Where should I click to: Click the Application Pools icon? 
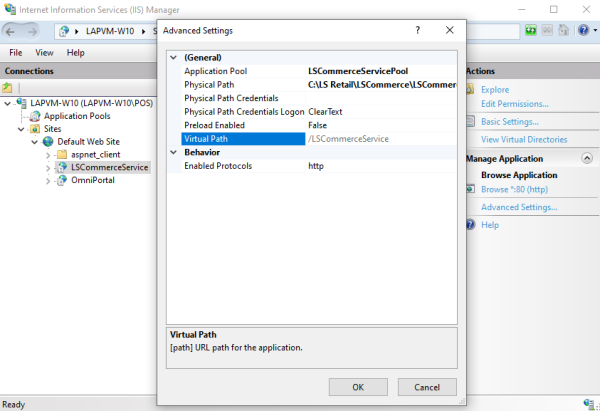[x=35, y=116]
